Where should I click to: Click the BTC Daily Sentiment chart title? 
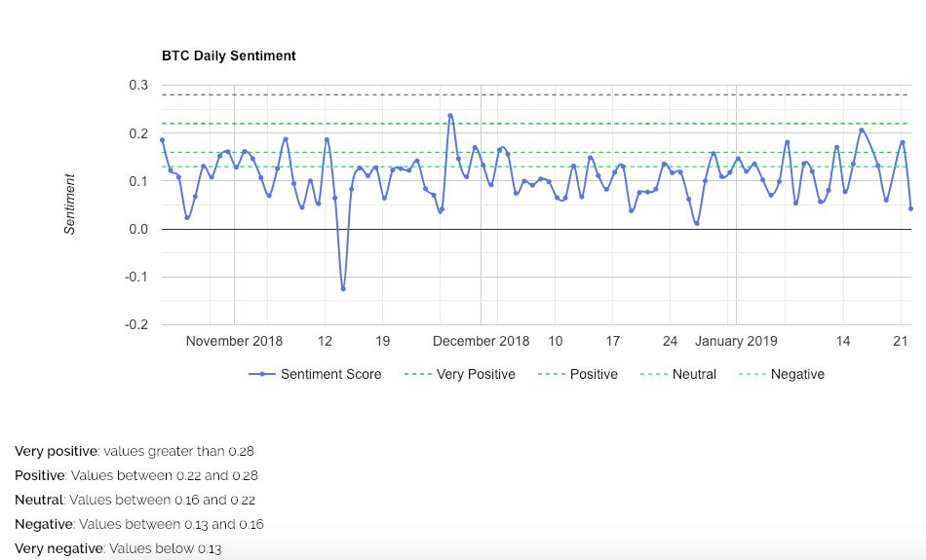point(229,56)
